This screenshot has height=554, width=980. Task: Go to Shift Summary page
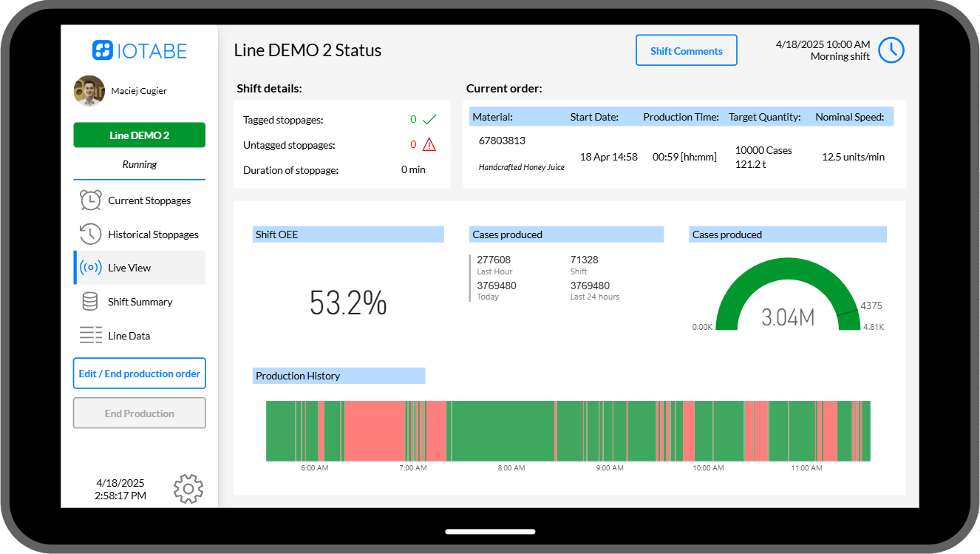pyautogui.click(x=140, y=302)
